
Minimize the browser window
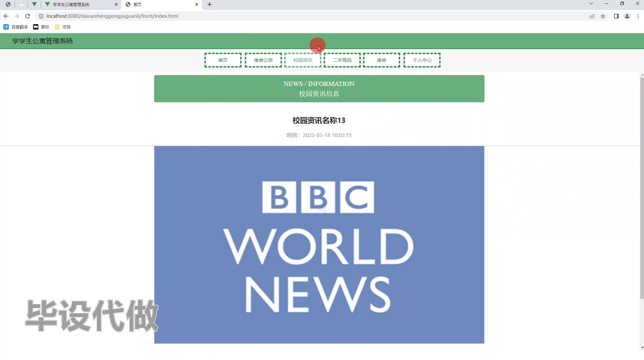(x=606, y=4)
